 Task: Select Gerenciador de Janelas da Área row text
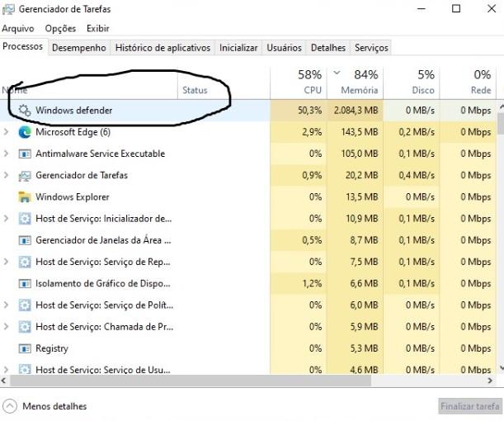103,240
